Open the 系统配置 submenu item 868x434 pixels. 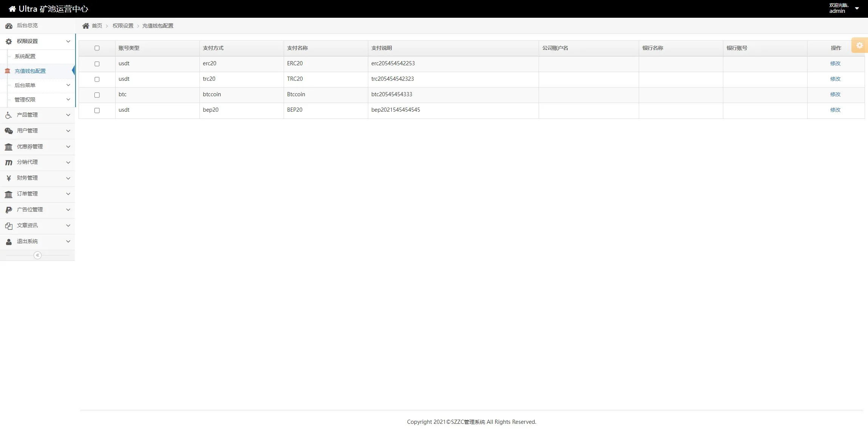(x=25, y=56)
